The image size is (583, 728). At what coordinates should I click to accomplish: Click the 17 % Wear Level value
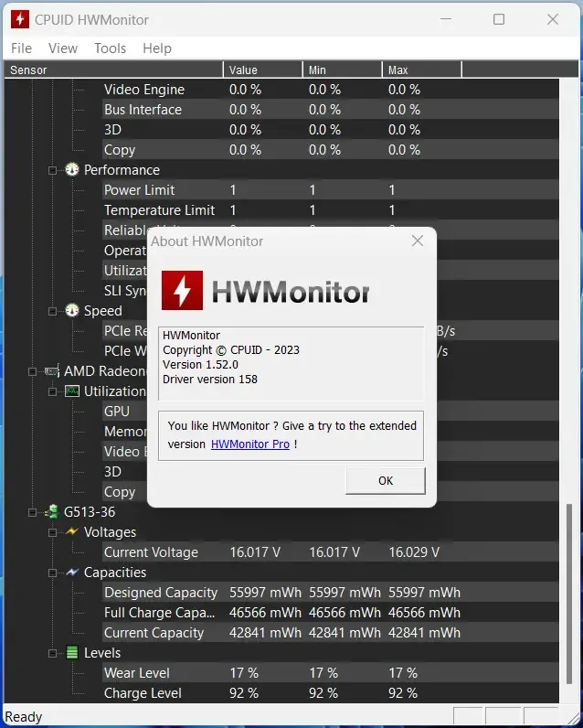244,673
